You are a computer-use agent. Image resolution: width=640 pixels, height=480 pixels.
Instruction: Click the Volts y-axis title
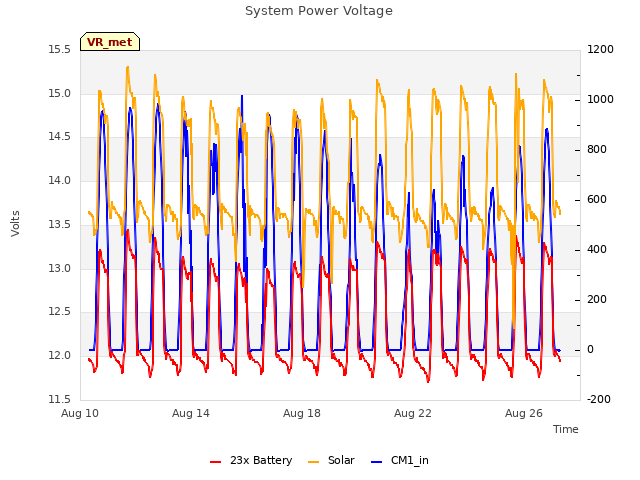pyautogui.click(x=15, y=223)
